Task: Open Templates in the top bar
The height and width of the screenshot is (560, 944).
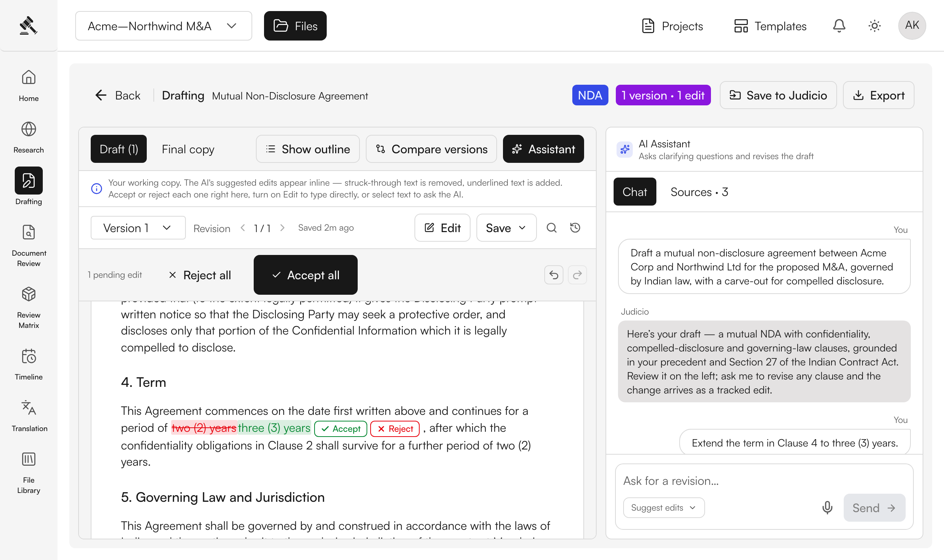Action: pyautogui.click(x=770, y=26)
